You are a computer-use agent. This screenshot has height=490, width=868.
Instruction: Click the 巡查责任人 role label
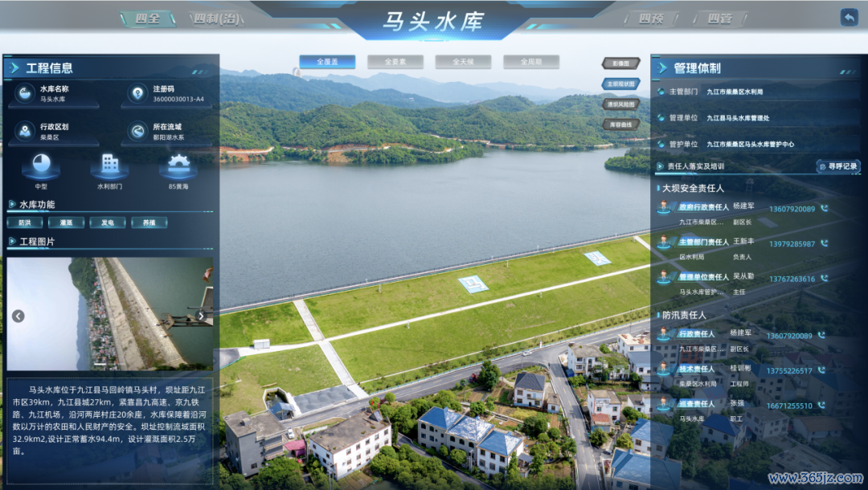coord(696,404)
